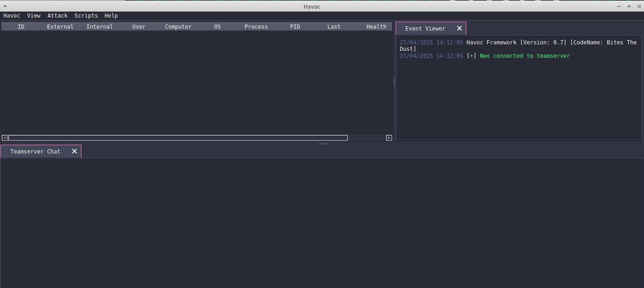Viewport: 644px width, 288px height.
Task: Open the Havoc menu
Action: (x=11, y=15)
